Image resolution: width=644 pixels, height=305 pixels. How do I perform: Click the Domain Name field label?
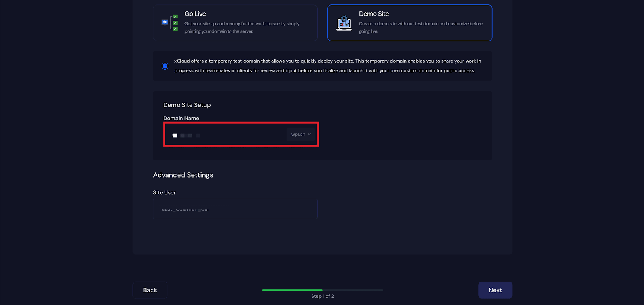click(x=181, y=119)
